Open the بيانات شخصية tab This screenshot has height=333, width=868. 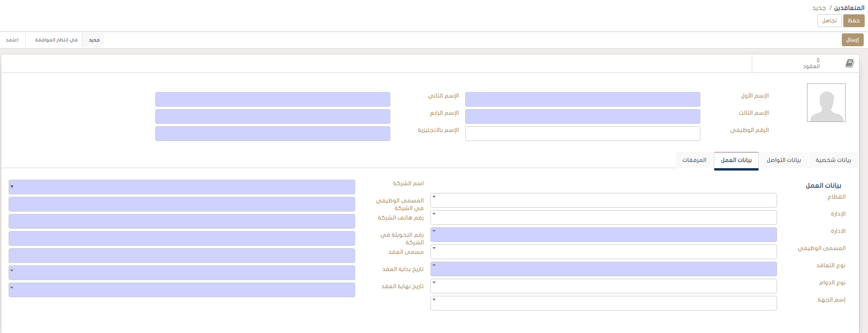pos(833,160)
